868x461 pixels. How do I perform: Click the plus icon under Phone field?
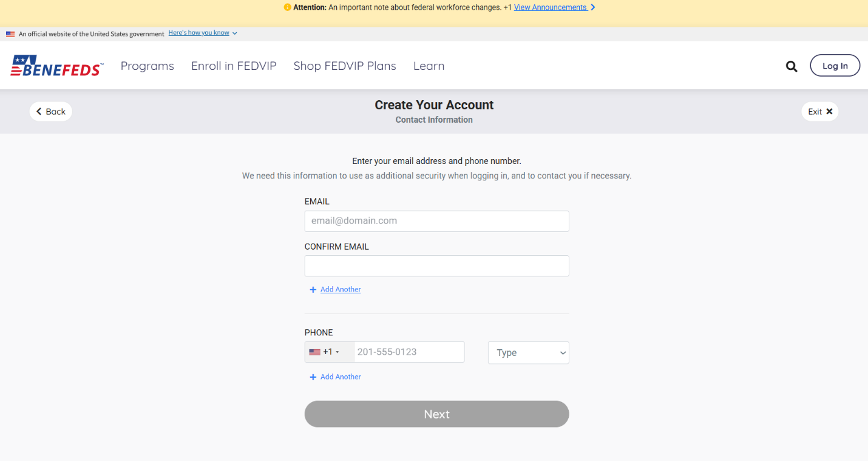point(313,377)
